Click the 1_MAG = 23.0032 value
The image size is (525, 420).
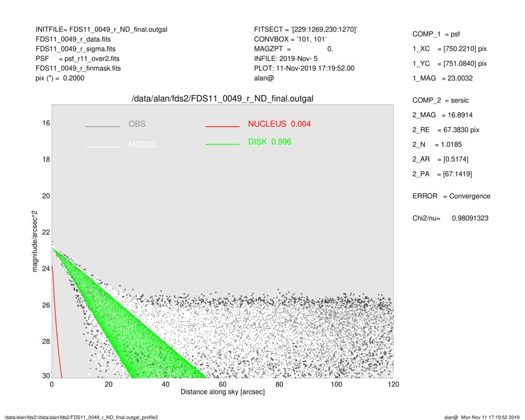click(443, 78)
